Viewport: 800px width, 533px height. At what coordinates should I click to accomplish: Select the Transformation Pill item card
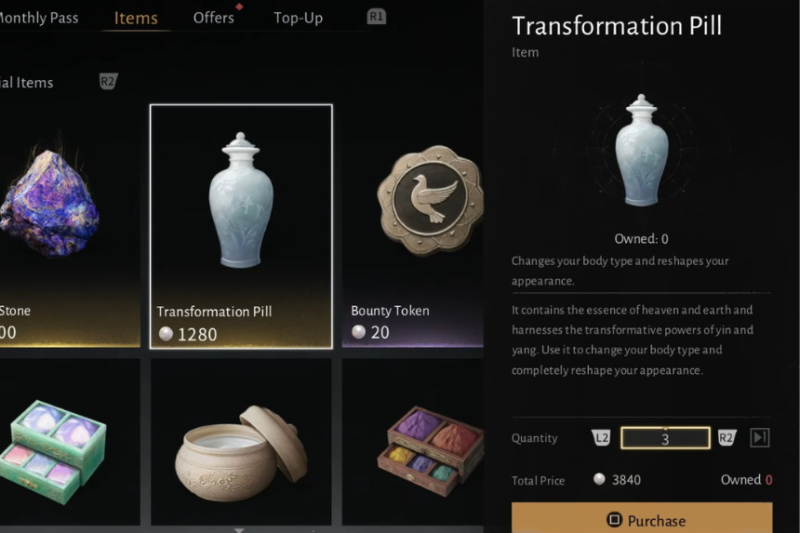[x=241, y=226]
